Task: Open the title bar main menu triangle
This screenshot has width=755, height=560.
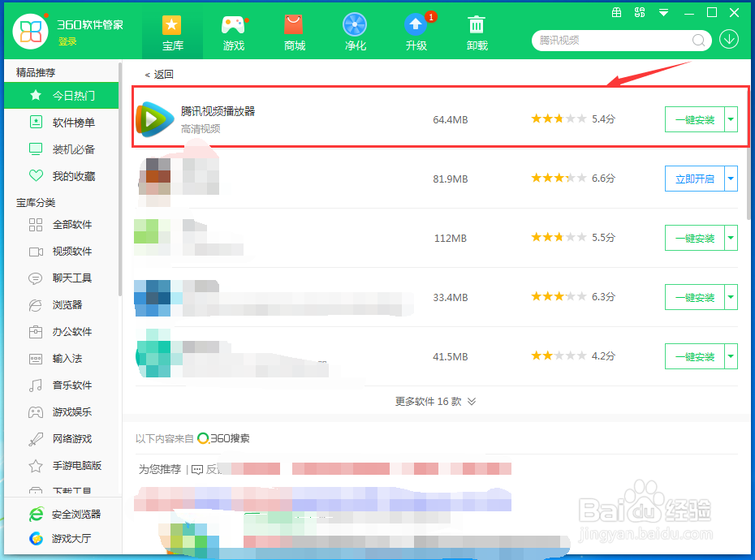Action: [x=663, y=13]
